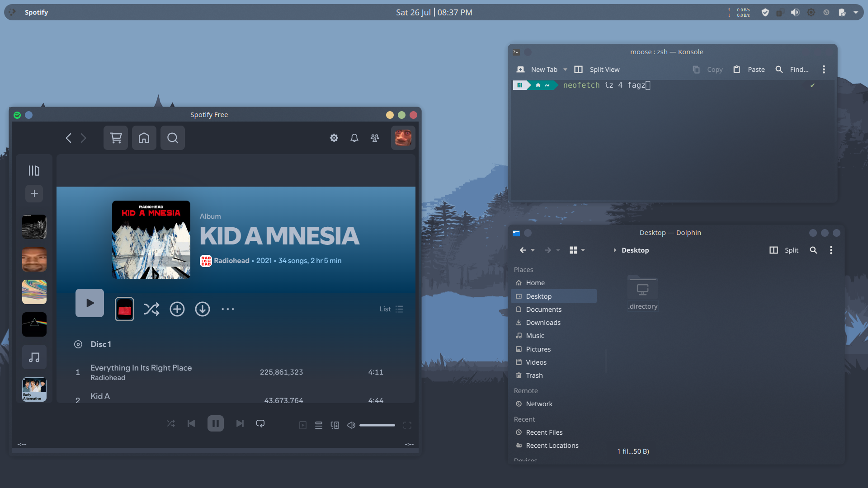
Task: Open Documents in Dolphin Places
Action: (554, 310)
